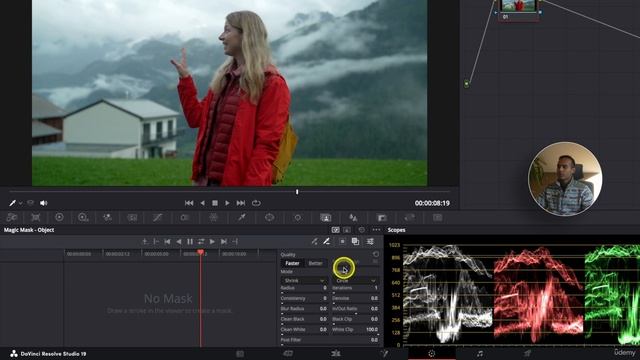
Task: Click the Post Filter value field
Action: pyautogui.click(x=374, y=340)
